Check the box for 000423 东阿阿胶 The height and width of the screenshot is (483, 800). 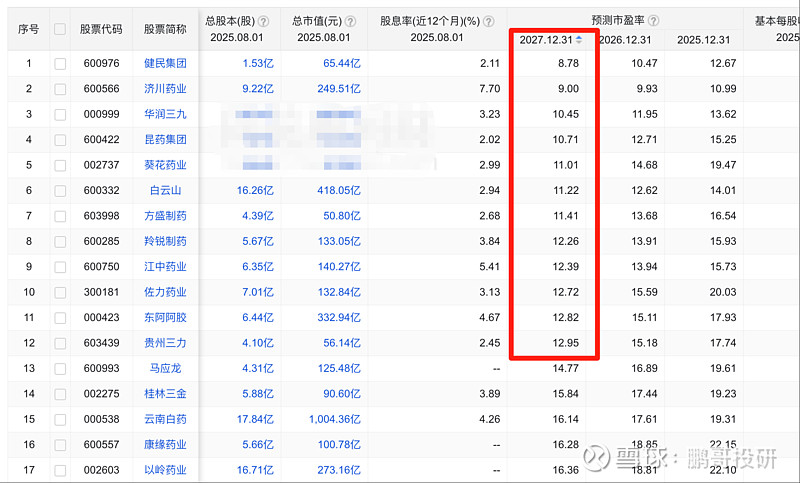coord(60,318)
